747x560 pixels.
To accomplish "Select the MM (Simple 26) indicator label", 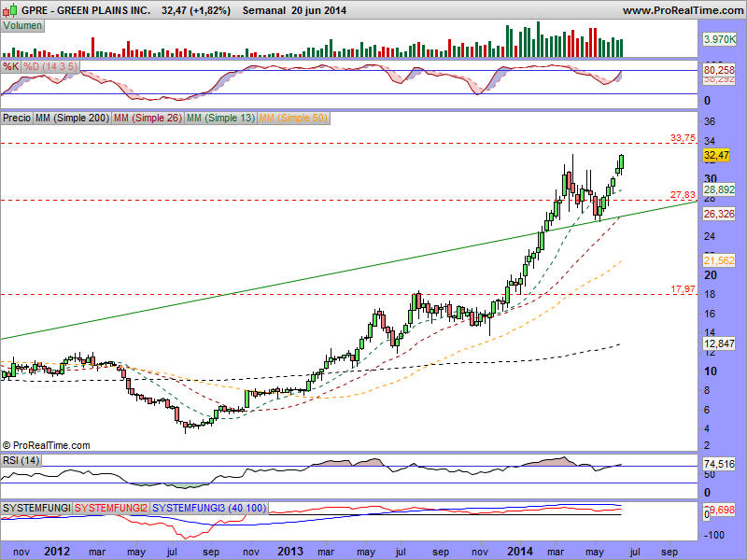I will click(148, 118).
